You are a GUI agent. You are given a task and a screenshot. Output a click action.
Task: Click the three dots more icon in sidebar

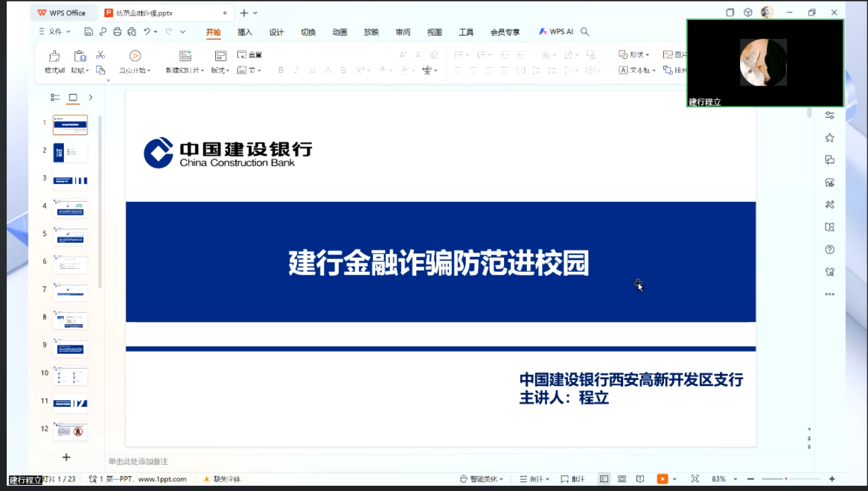click(829, 294)
